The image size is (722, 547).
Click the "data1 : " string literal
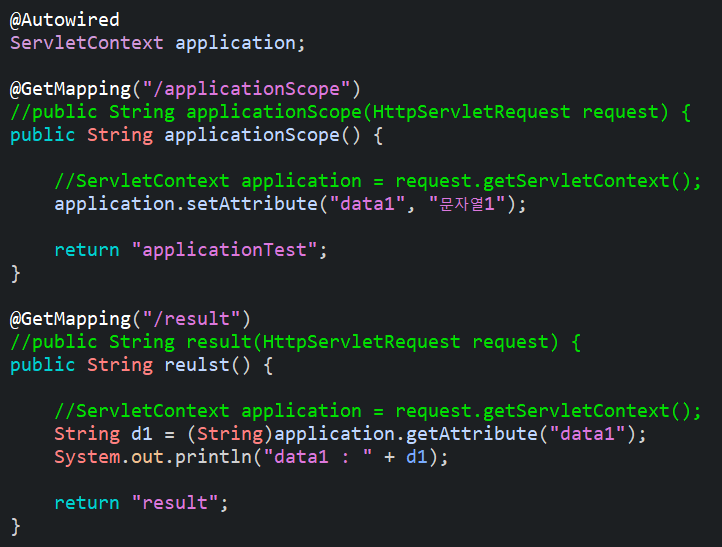[317, 457]
